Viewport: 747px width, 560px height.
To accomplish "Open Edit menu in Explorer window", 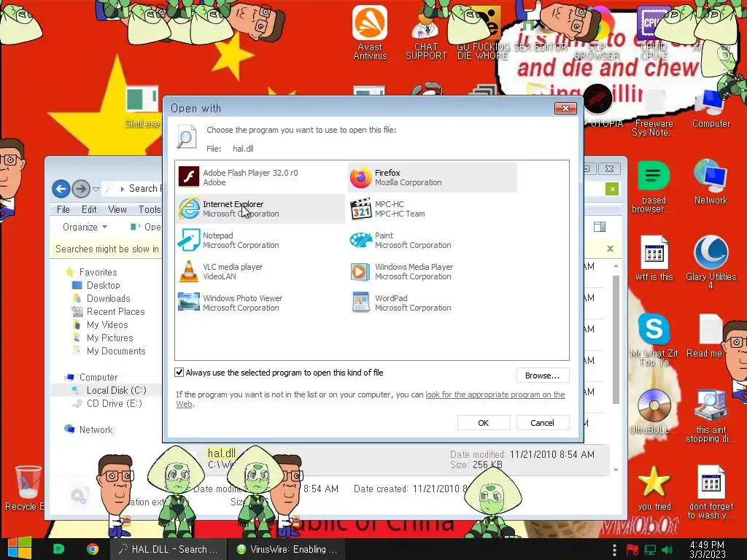I will click(89, 209).
